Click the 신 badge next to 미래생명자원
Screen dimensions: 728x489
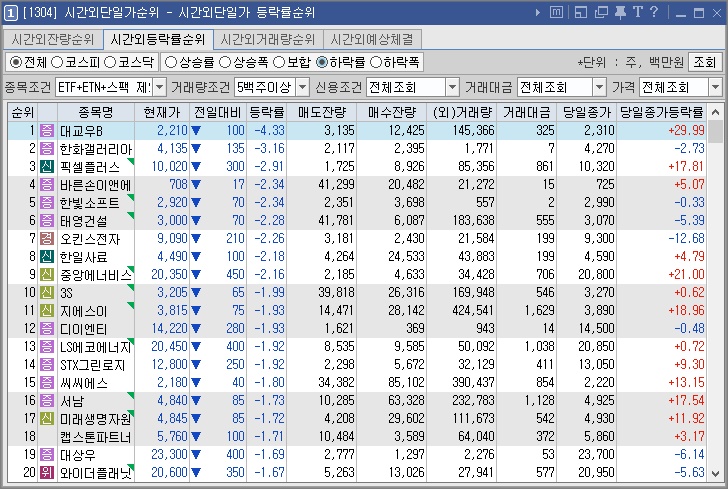click(x=47, y=418)
